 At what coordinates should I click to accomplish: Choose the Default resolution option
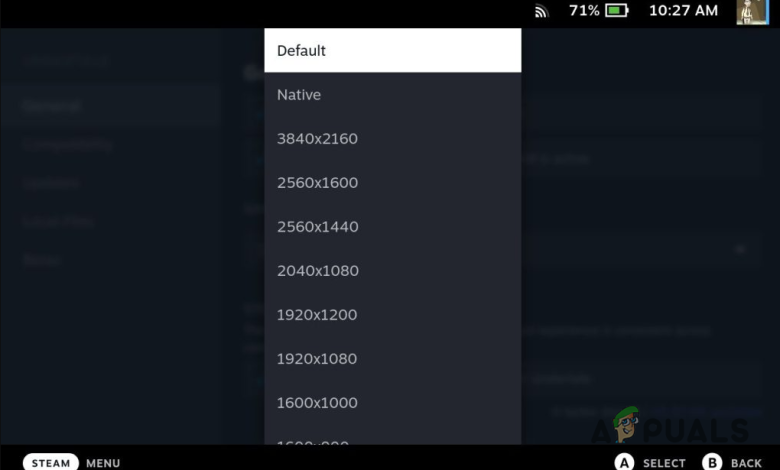tap(392, 50)
